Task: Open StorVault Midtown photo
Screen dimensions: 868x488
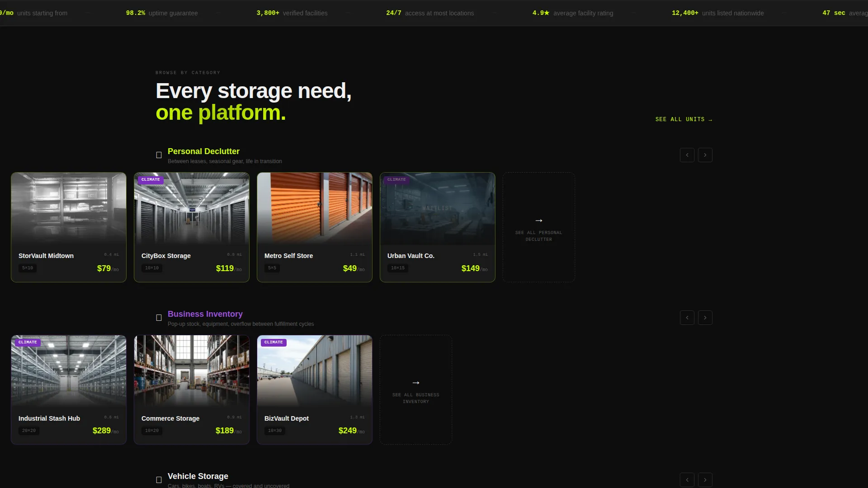Action: (x=69, y=209)
